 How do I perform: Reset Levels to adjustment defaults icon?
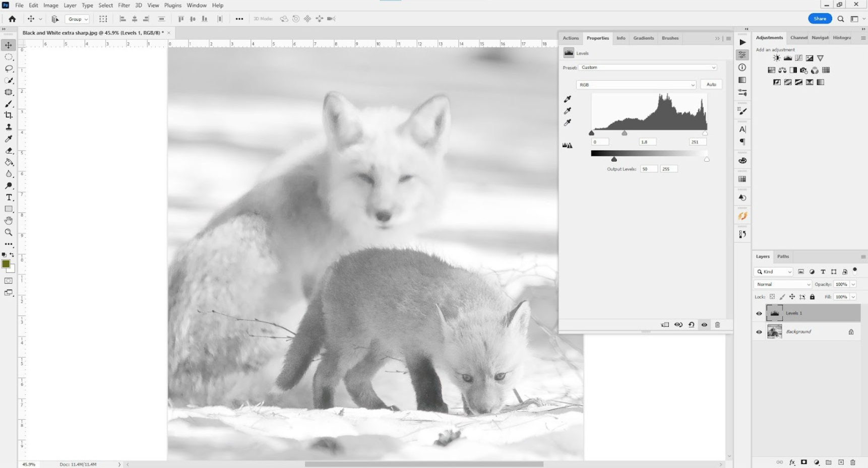pos(692,325)
